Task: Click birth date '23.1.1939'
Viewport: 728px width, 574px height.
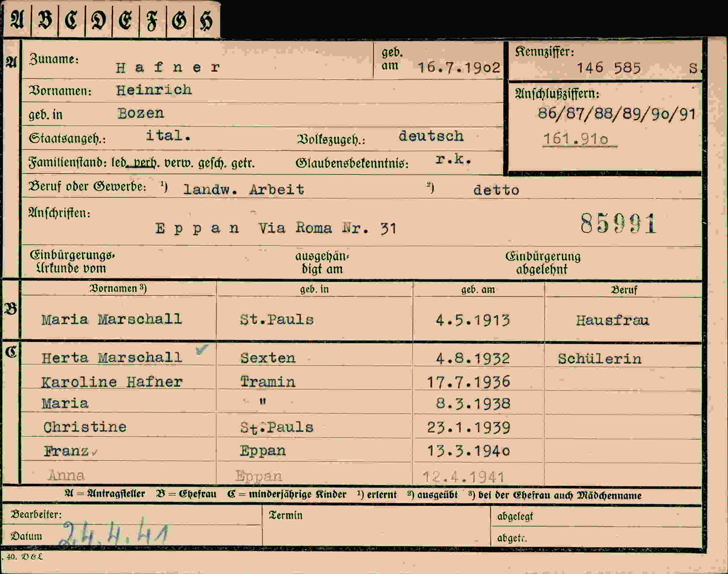Action: pyautogui.click(x=468, y=428)
